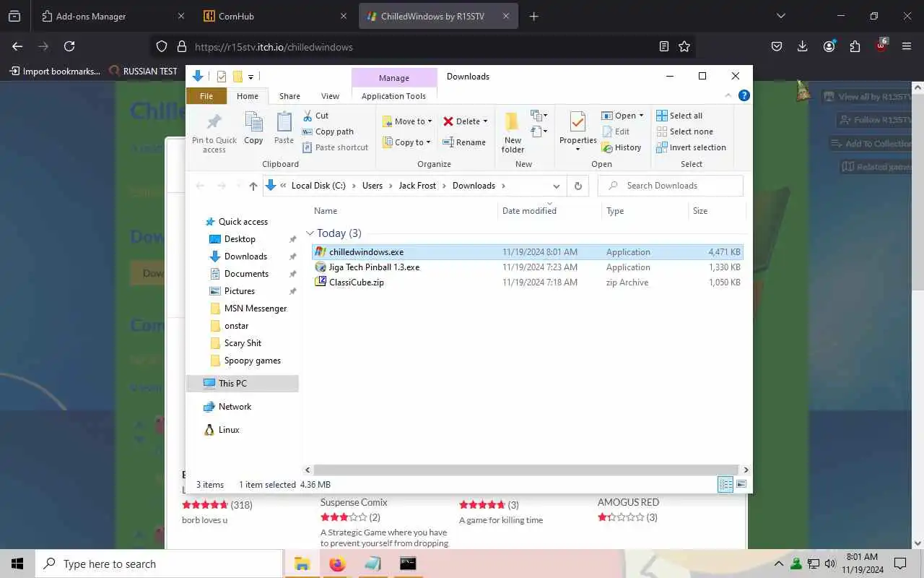This screenshot has height=578, width=924.
Task: Switch to details view layout icon
Action: (725, 485)
